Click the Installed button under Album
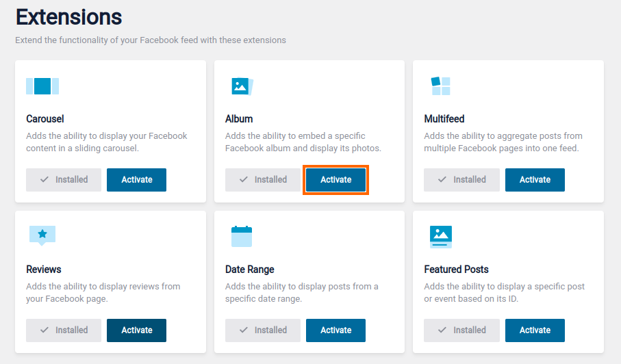This screenshot has width=621, height=364. click(x=263, y=180)
